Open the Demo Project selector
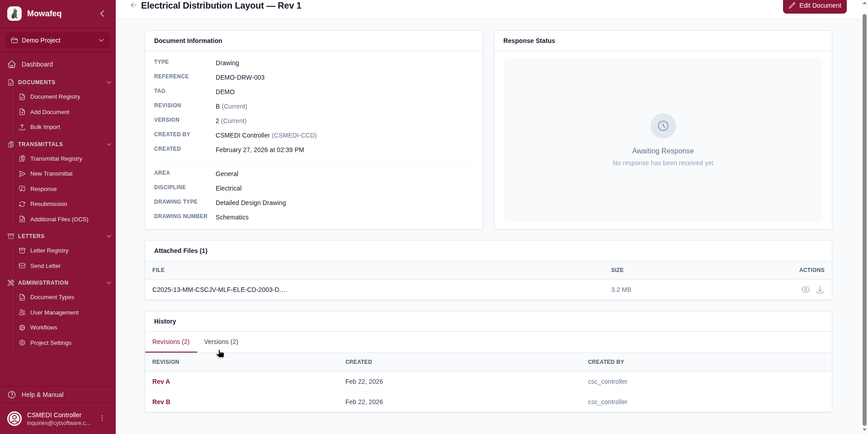This screenshot has height=434, width=868. click(x=57, y=40)
